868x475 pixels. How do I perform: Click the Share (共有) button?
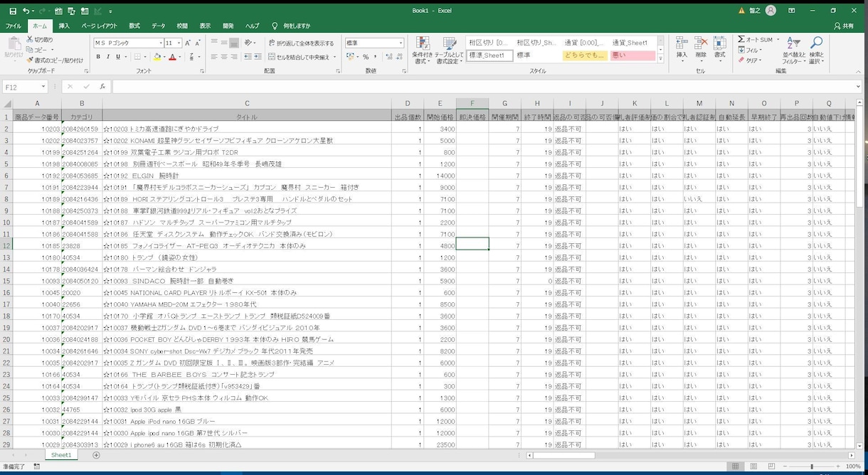click(844, 26)
